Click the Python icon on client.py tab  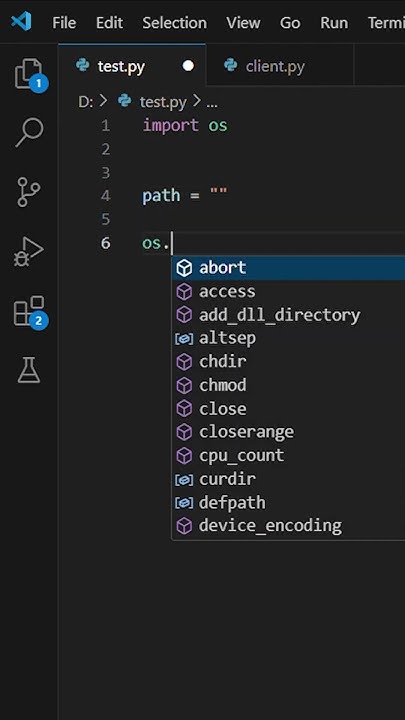[x=231, y=66]
